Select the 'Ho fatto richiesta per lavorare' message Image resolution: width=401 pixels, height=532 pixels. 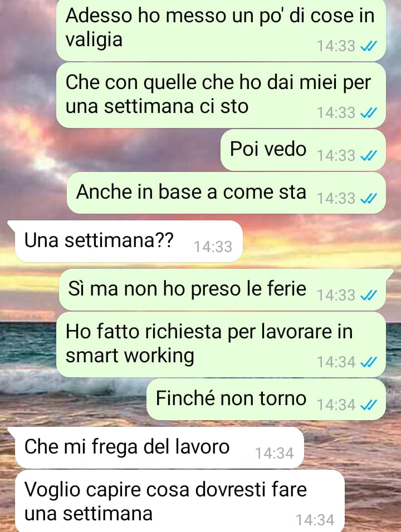click(x=221, y=344)
